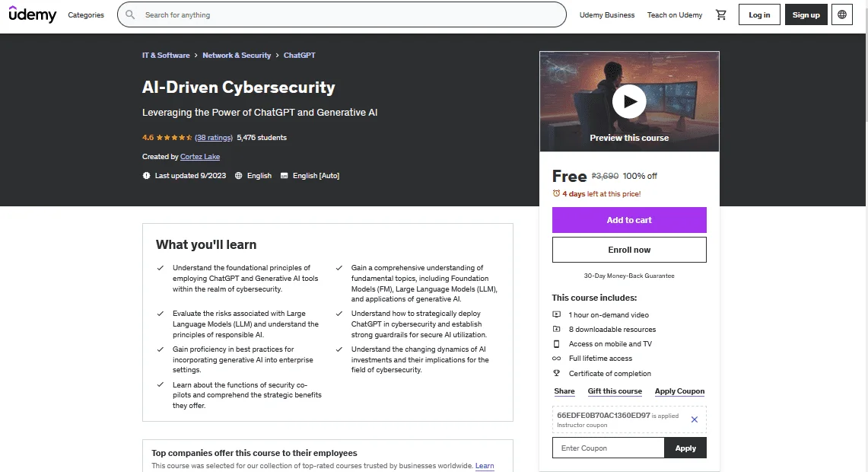Click the coupon code 66EDFE0B70AC1360ED97
The image size is (868, 472).
point(603,416)
